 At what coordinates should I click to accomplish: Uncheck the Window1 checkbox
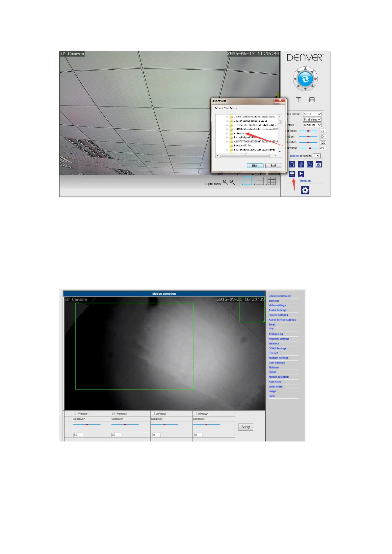(76, 414)
